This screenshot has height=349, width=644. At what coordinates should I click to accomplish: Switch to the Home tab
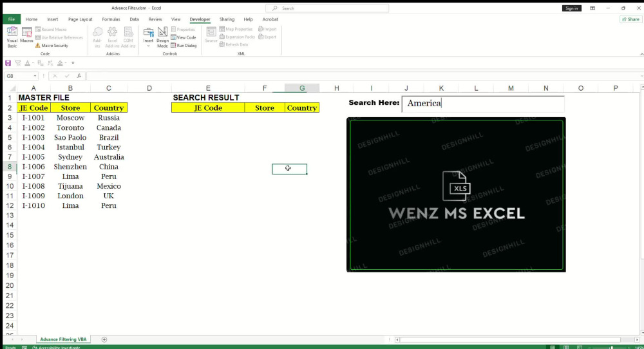pos(31,19)
